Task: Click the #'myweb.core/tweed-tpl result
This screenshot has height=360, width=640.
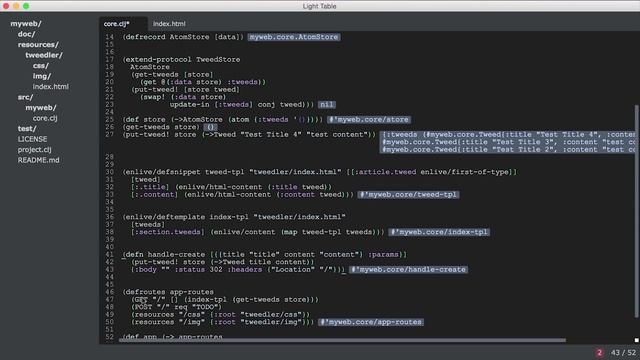Action: point(408,195)
